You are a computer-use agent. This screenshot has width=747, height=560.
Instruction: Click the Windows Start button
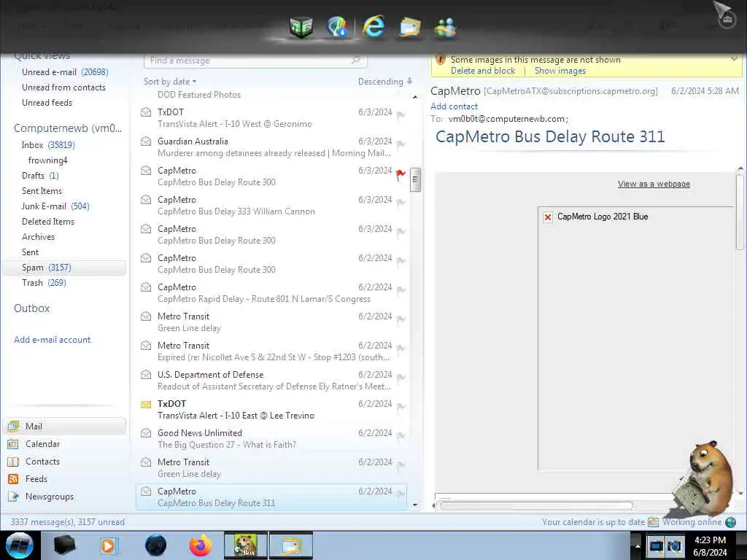[19, 545]
